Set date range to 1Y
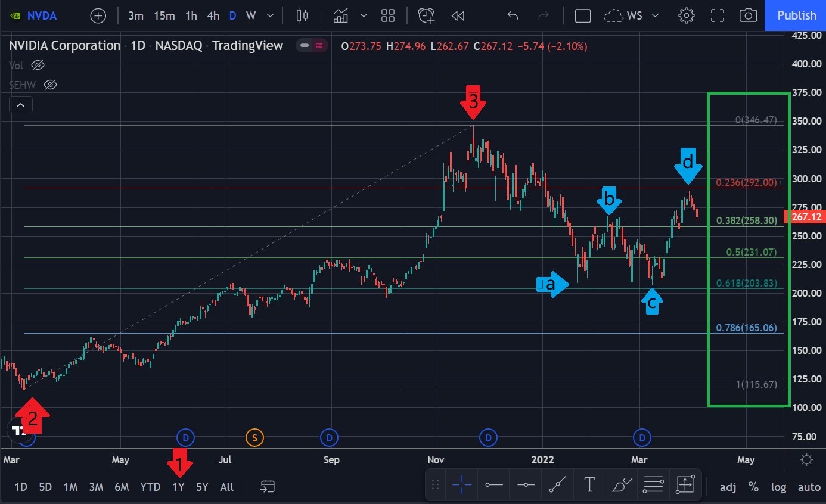This screenshot has width=826, height=504. click(178, 487)
